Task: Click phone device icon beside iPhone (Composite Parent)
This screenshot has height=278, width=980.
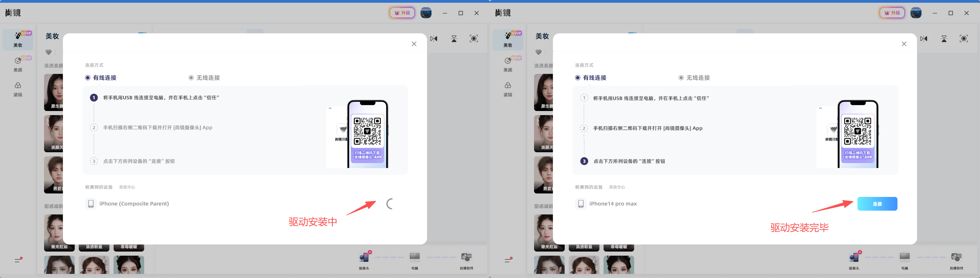Action: [91, 204]
